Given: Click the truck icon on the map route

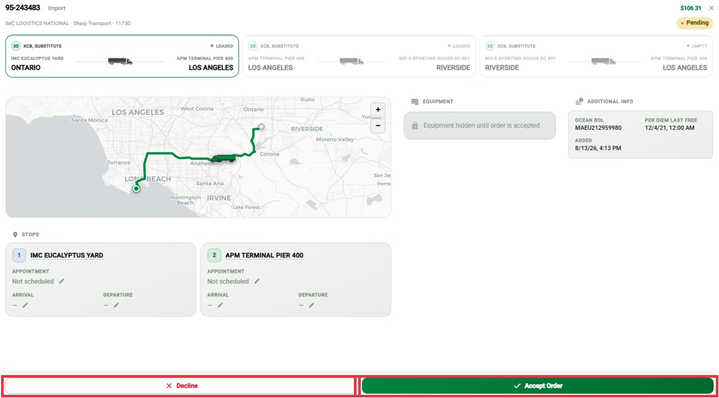Looking at the screenshot, I should tap(223, 158).
